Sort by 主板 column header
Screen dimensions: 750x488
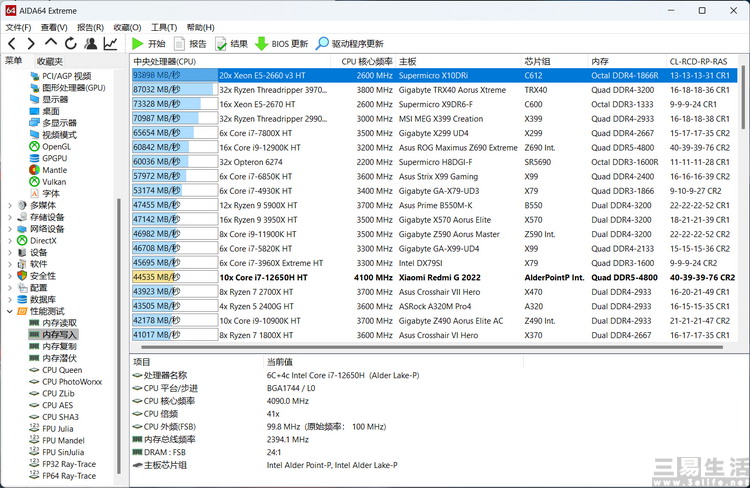[x=458, y=61]
